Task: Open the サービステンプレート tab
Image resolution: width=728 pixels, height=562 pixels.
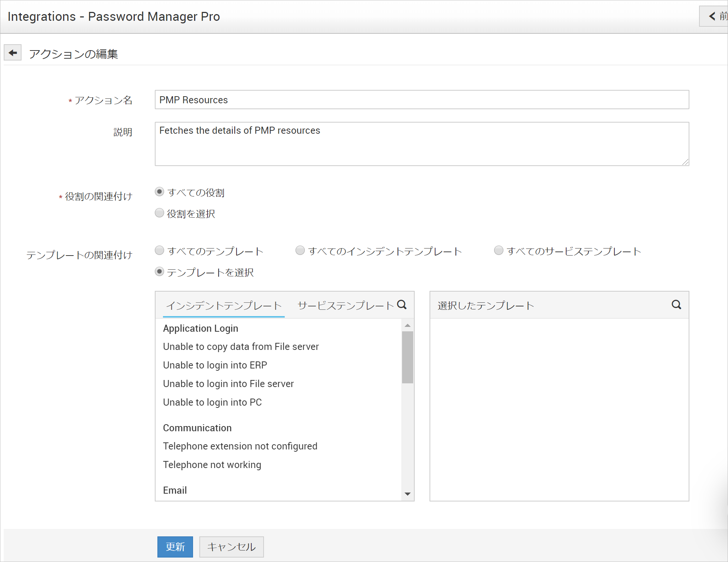Action: click(345, 305)
